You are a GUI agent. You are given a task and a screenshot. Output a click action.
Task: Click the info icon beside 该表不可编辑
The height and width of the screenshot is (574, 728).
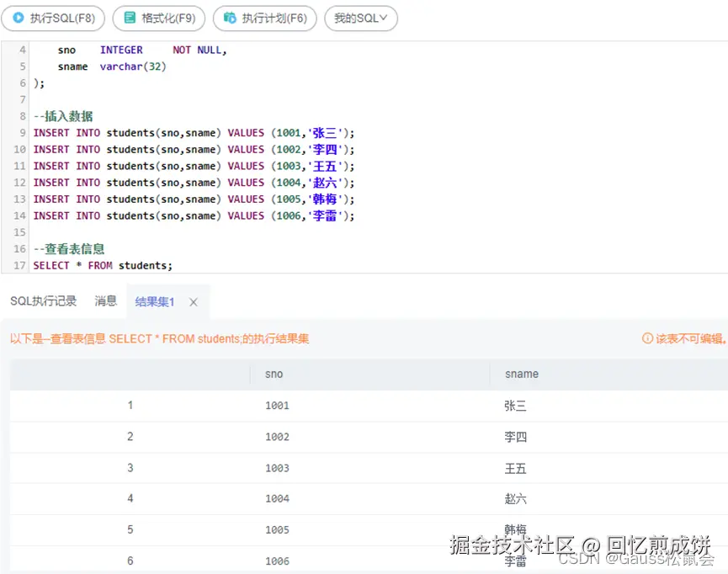(x=647, y=338)
